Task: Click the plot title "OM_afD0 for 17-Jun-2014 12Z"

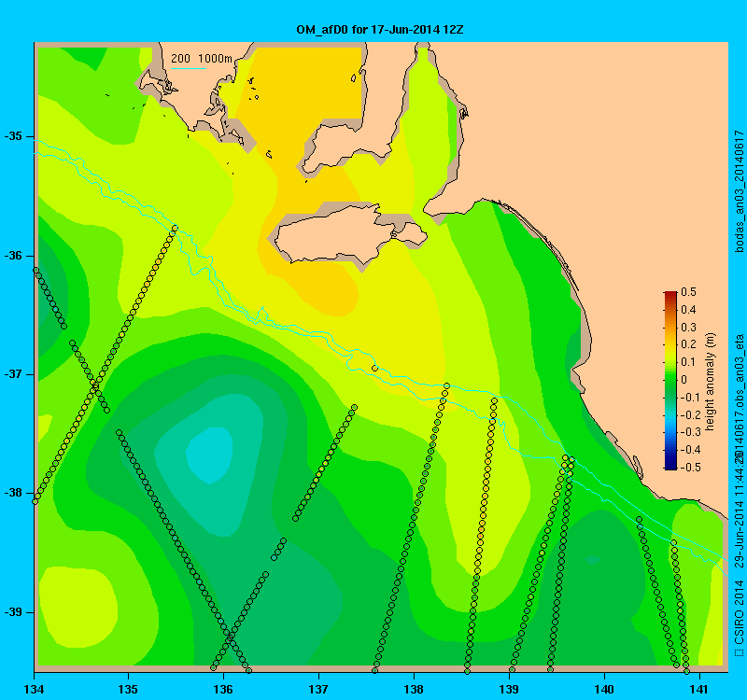Action: click(380, 30)
